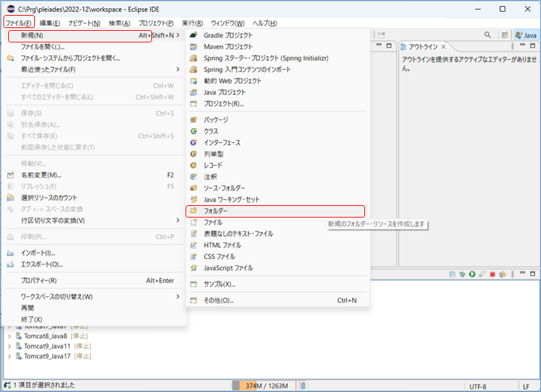Open the アウトライン view's three-dot menu
Image resolution: width=541 pixels, height=392 pixels.
[x=512, y=46]
